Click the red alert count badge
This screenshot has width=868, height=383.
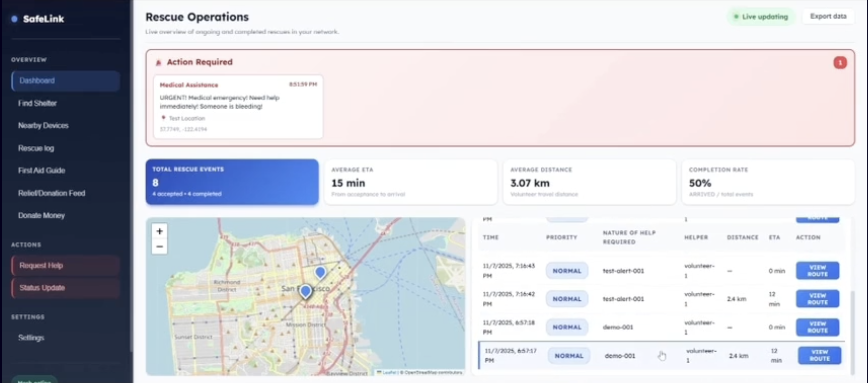tap(840, 63)
